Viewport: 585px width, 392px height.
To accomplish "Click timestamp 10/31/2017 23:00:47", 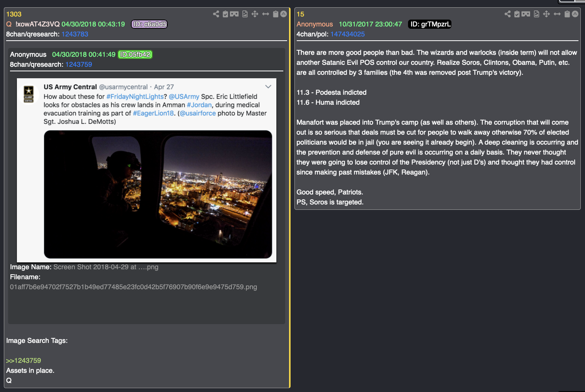I will [x=370, y=24].
